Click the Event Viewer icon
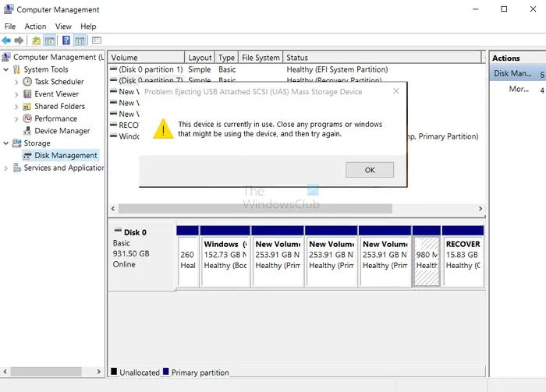This screenshot has width=546, height=392. coord(27,94)
